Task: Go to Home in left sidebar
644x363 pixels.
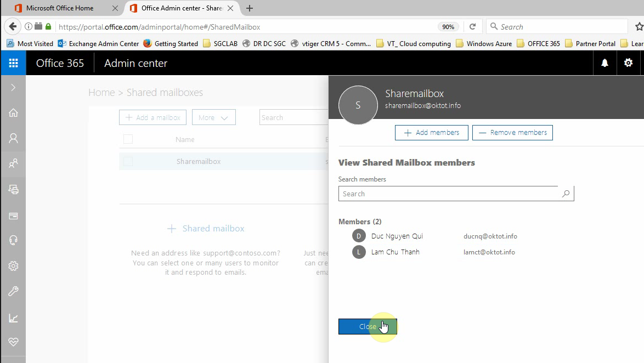Action: tap(13, 112)
